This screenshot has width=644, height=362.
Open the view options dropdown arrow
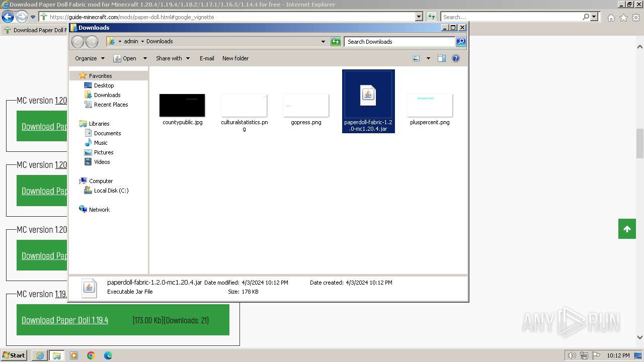click(428, 58)
